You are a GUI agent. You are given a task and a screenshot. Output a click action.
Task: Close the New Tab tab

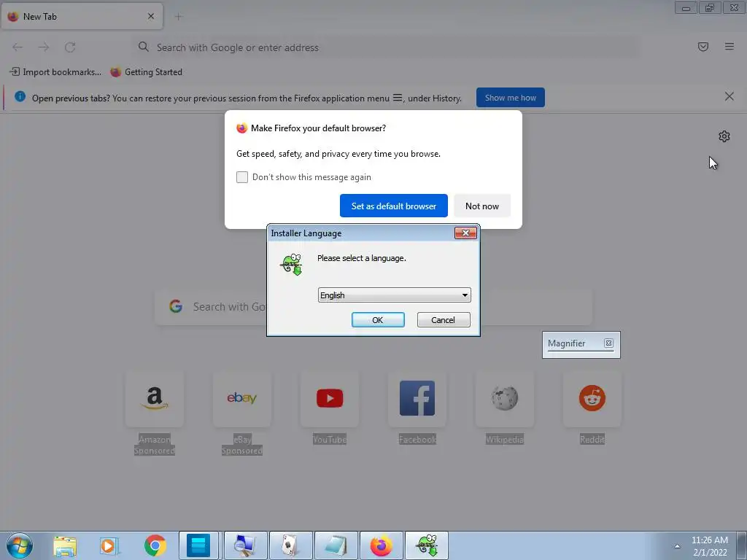[x=151, y=16]
